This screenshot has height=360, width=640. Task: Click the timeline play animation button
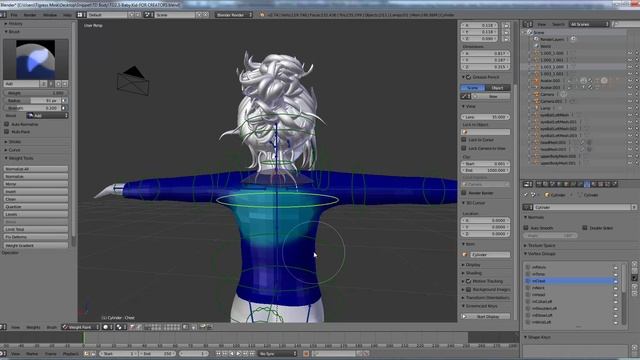pyautogui.click(x=239, y=353)
